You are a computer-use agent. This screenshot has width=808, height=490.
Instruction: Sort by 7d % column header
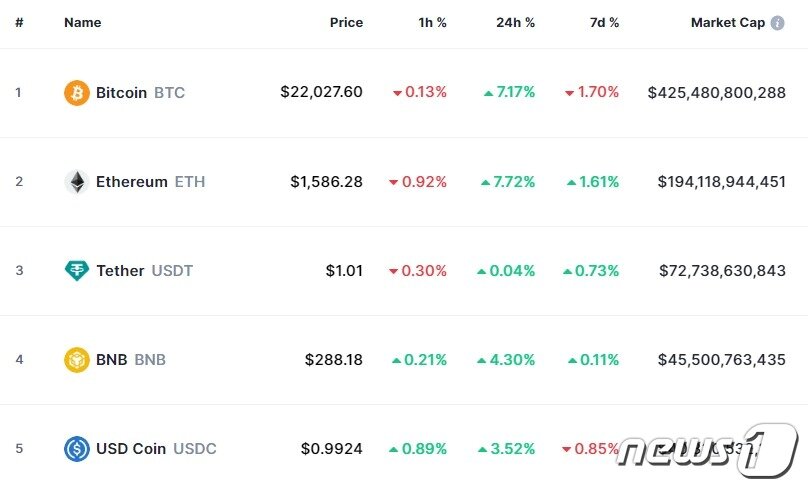603,23
